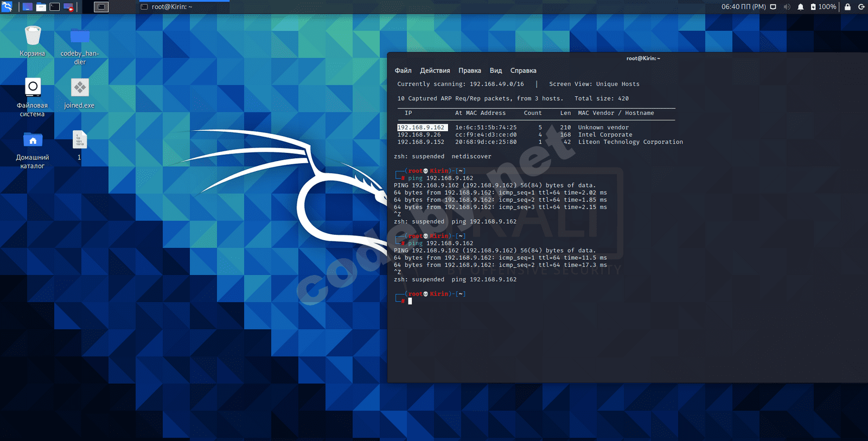Click the log out icon
868x441 pixels.
click(861, 7)
